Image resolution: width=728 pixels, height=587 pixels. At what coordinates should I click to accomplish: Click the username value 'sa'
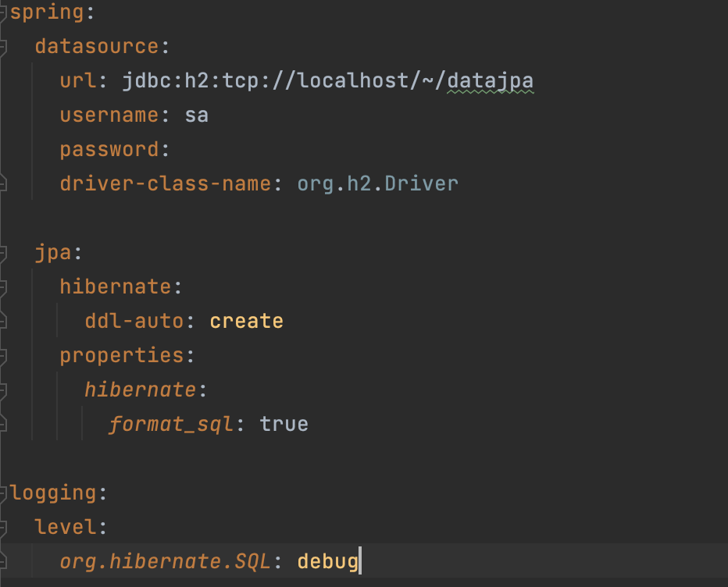tap(196, 115)
